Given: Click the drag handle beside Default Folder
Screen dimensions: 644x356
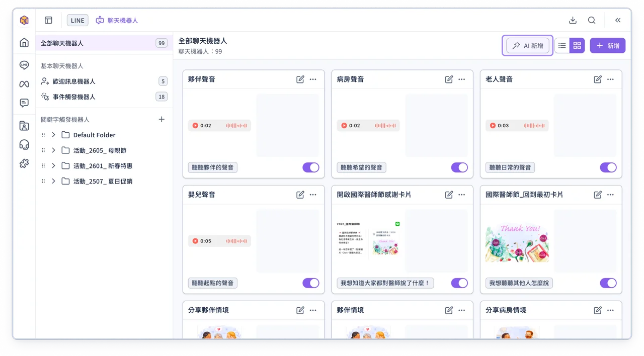Looking at the screenshot, I should (x=43, y=135).
